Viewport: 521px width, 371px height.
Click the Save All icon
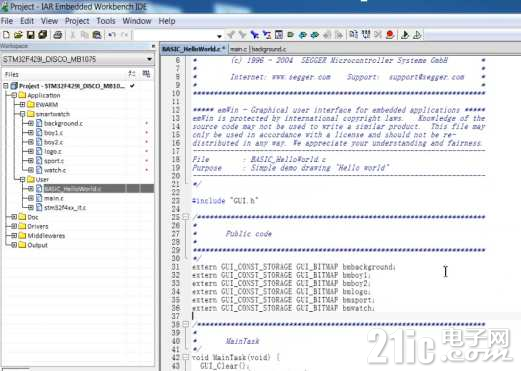coord(43,35)
